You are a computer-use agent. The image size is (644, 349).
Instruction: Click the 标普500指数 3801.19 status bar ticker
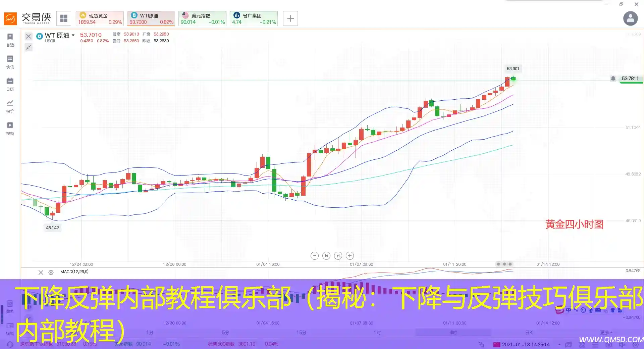coord(243,344)
